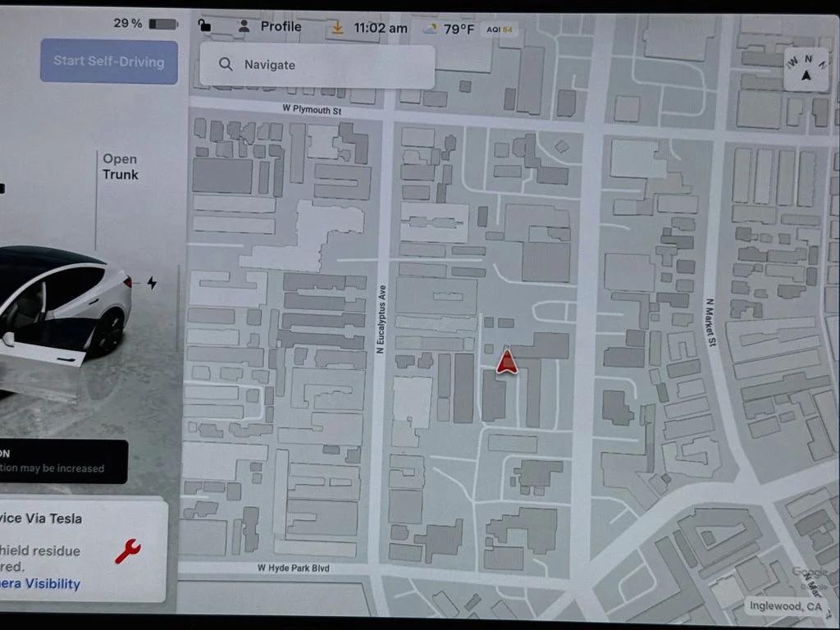840x630 pixels.
Task: Tap the battery level icon
Action: click(163, 24)
